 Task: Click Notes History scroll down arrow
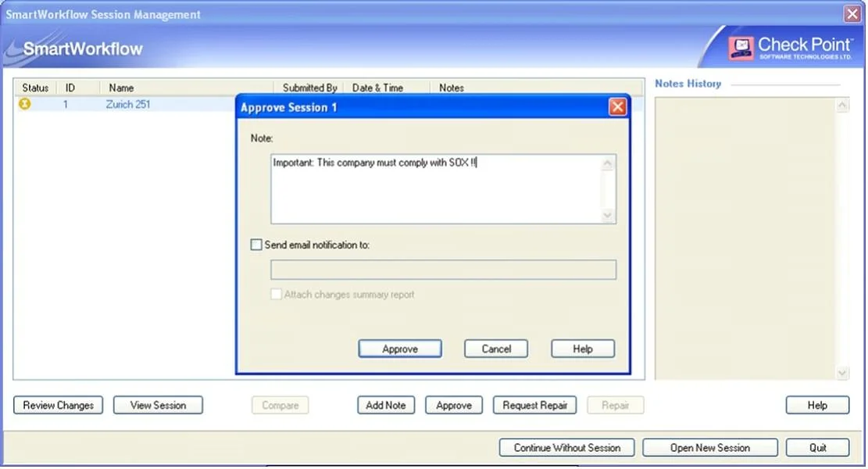click(x=842, y=373)
